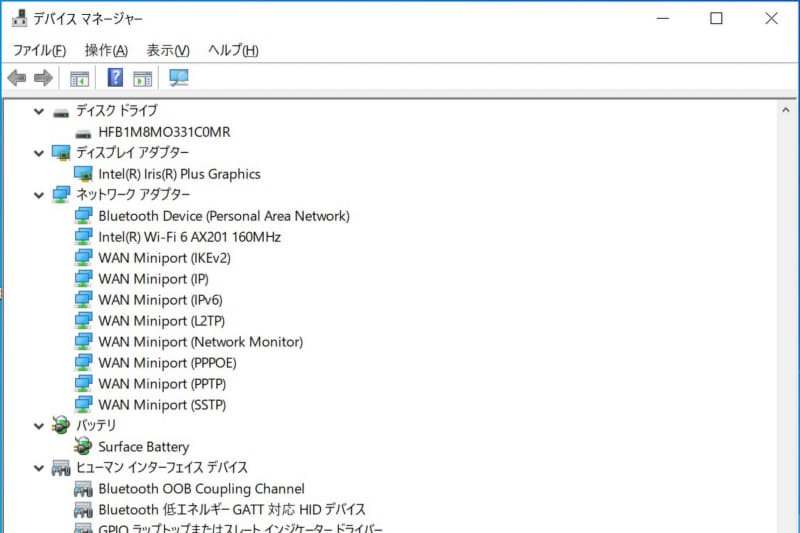Select Intel(R) Wi-Fi 6 AX201 160MHz text

pyautogui.click(x=189, y=237)
